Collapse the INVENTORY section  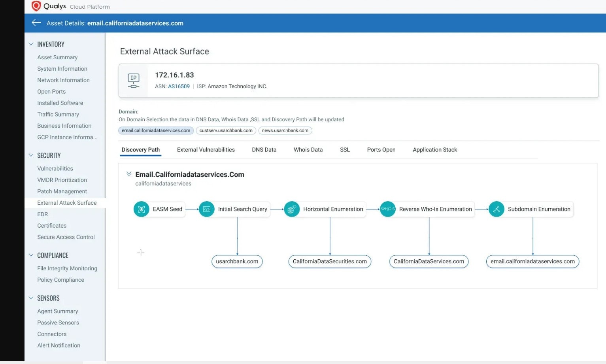[31, 44]
